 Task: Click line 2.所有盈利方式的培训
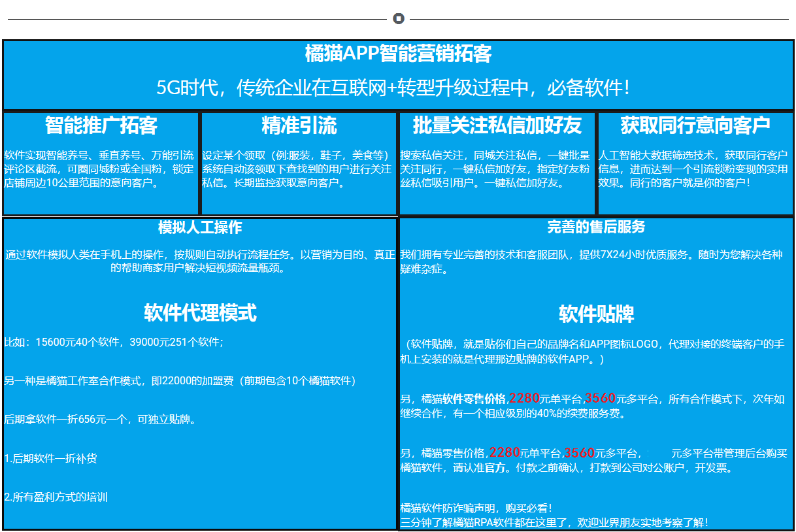coord(56,497)
